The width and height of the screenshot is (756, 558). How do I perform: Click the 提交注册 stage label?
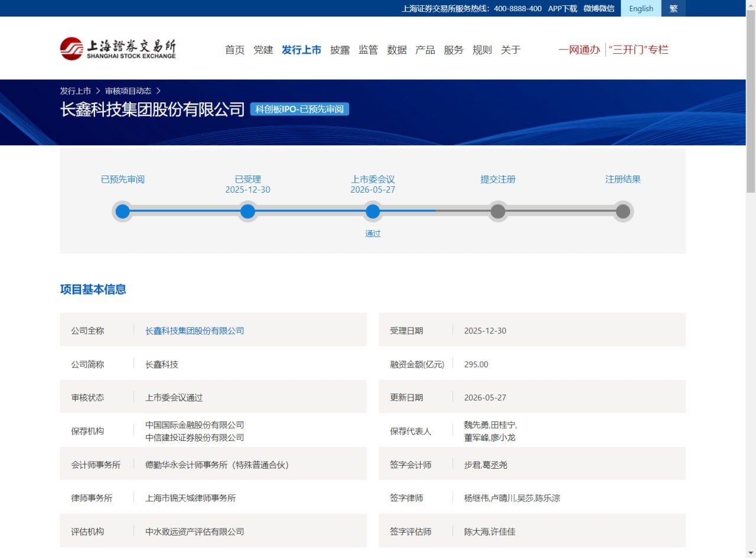(498, 179)
